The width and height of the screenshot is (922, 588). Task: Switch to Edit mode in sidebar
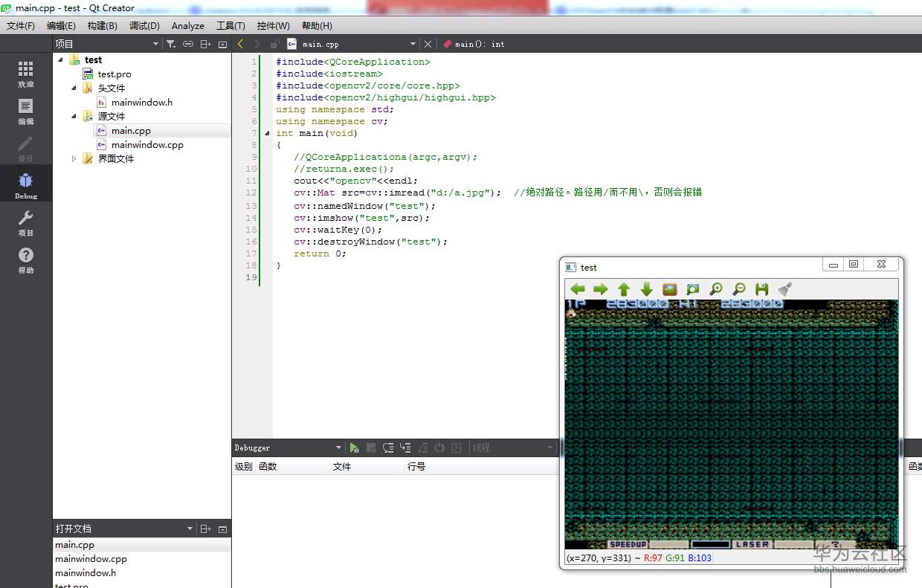26,112
